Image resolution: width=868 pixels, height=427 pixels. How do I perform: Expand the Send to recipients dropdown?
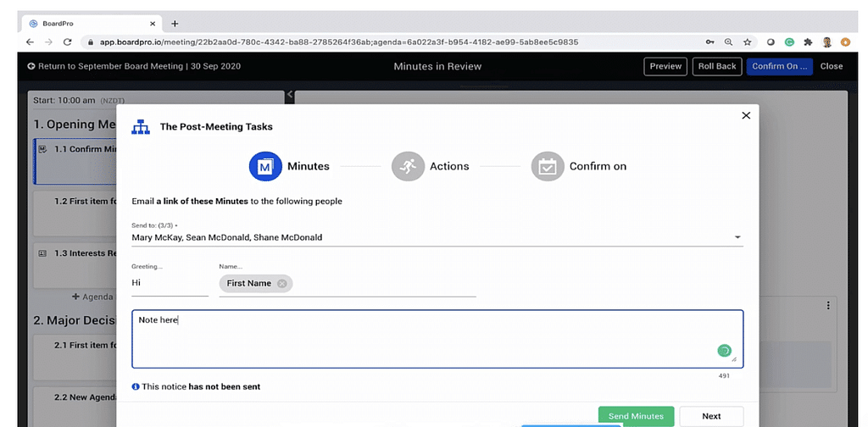[737, 238]
